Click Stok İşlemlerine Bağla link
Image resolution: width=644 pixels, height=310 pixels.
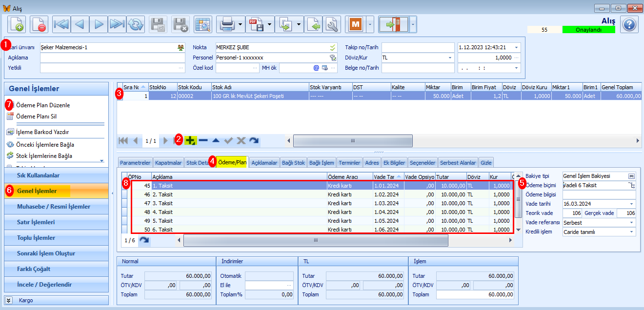[x=44, y=156]
